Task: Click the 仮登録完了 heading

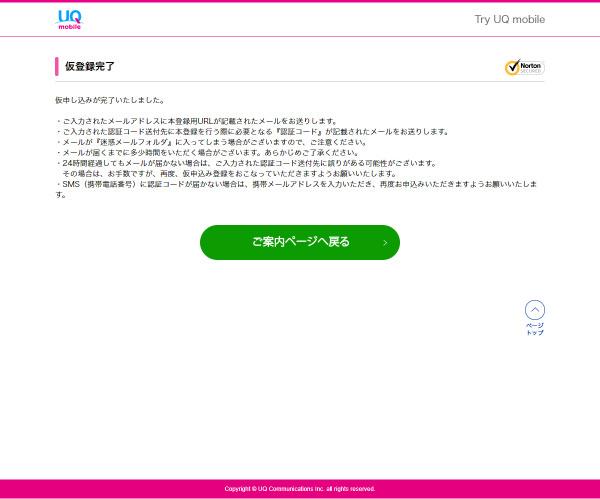Action: click(90, 66)
